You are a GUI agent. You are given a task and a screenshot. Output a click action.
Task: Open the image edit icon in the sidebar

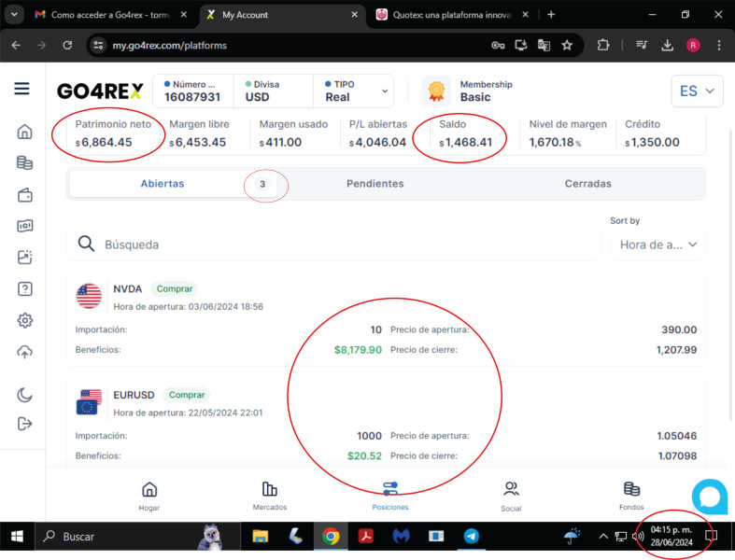24,258
